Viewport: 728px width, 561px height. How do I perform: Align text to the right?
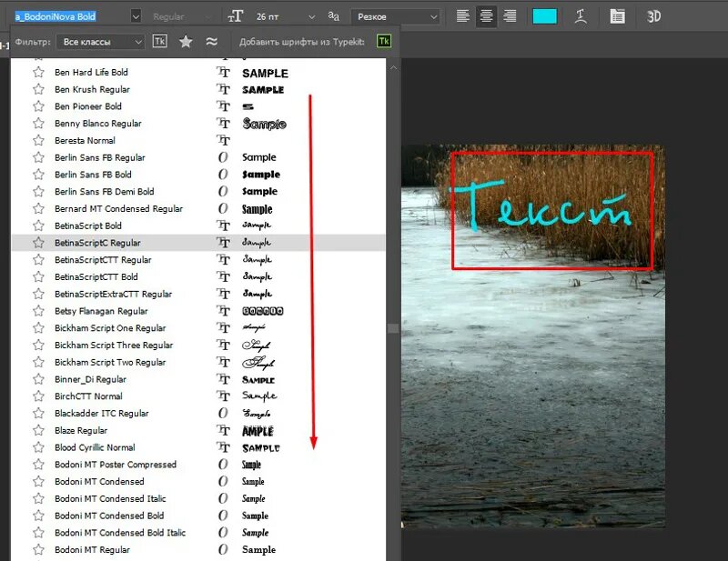(510, 16)
